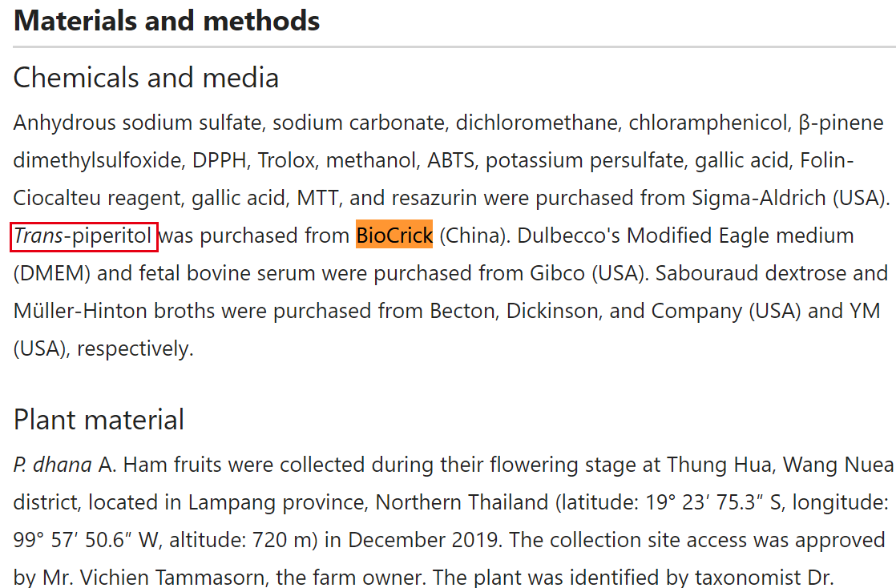Click the word chloramphenicol

coord(709,123)
